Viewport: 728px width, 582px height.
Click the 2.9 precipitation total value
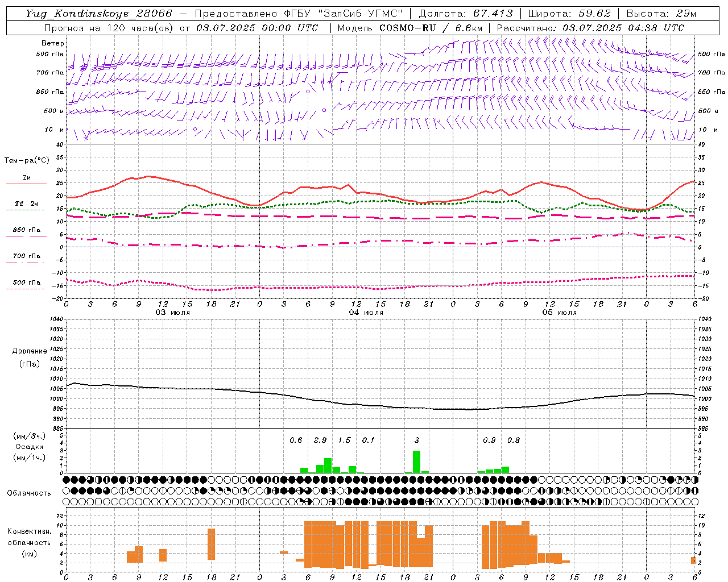320,440
